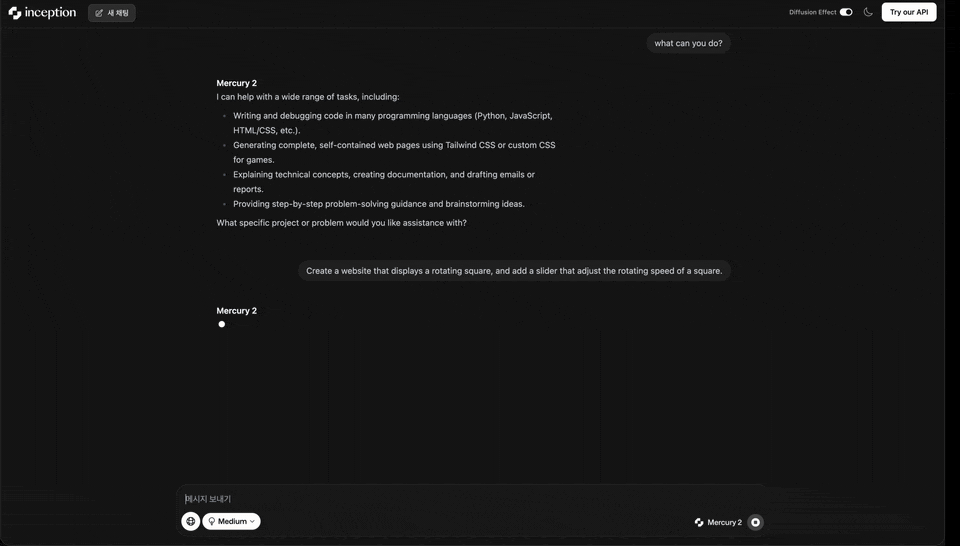Viewport: 960px width, 546px height.
Task: Focus the 메시지 보내기 message input
Action: [470, 498]
